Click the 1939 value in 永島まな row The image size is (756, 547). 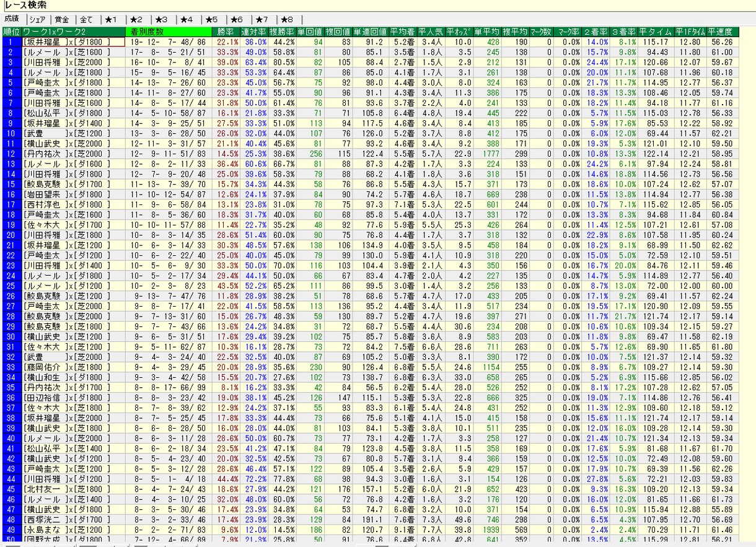pyautogui.click(x=490, y=530)
